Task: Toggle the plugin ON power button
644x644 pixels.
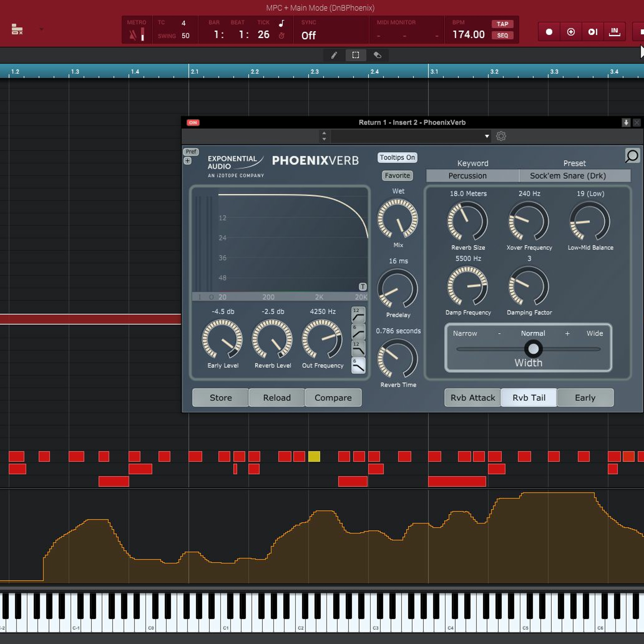Action: [x=193, y=123]
